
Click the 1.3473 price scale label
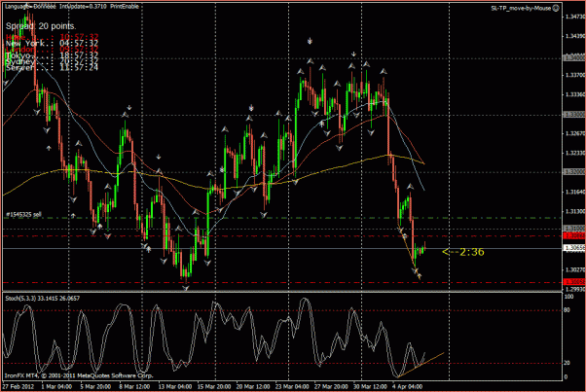click(575, 17)
